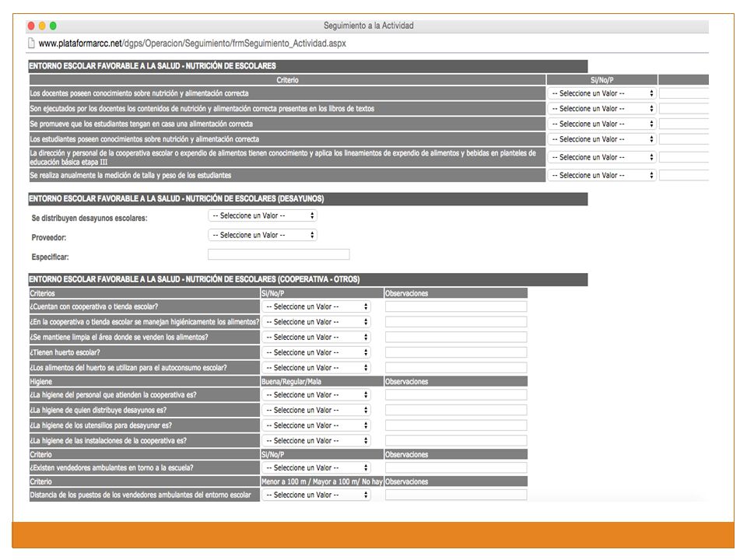Click the page document icon beside the URL

(31, 44)
